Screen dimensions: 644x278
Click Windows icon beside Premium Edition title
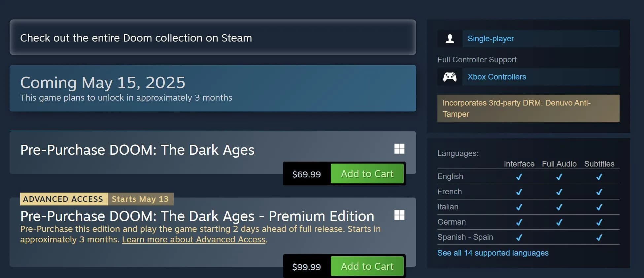399,215
